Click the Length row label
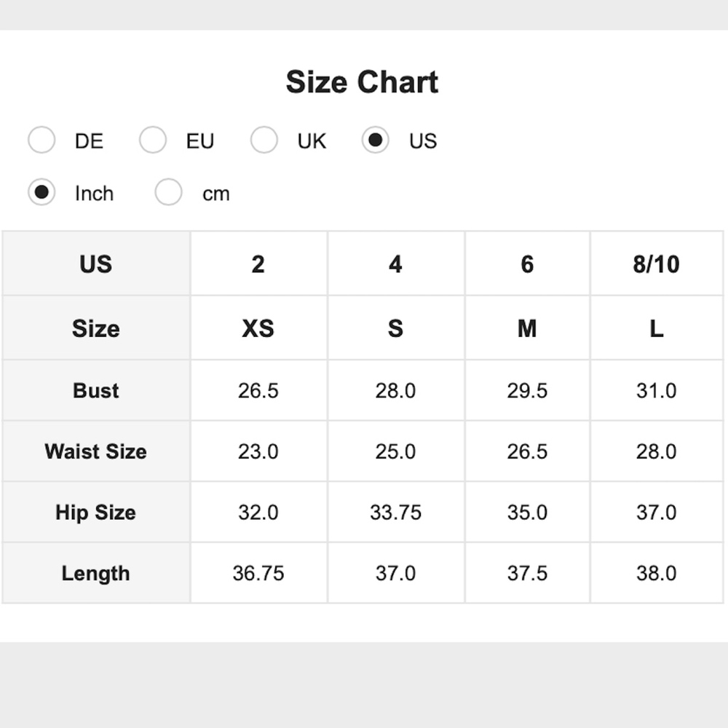Screen dimensions: 728x728 [x=96, y=574]
